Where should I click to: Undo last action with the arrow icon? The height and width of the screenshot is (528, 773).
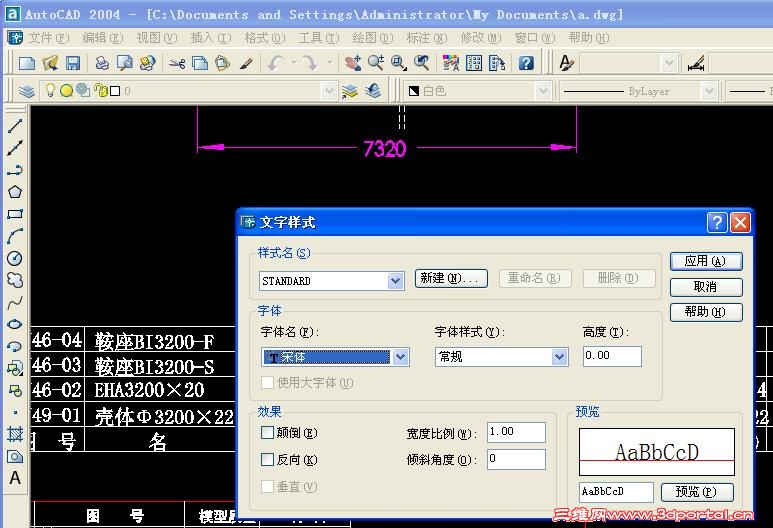click(275, 63)
